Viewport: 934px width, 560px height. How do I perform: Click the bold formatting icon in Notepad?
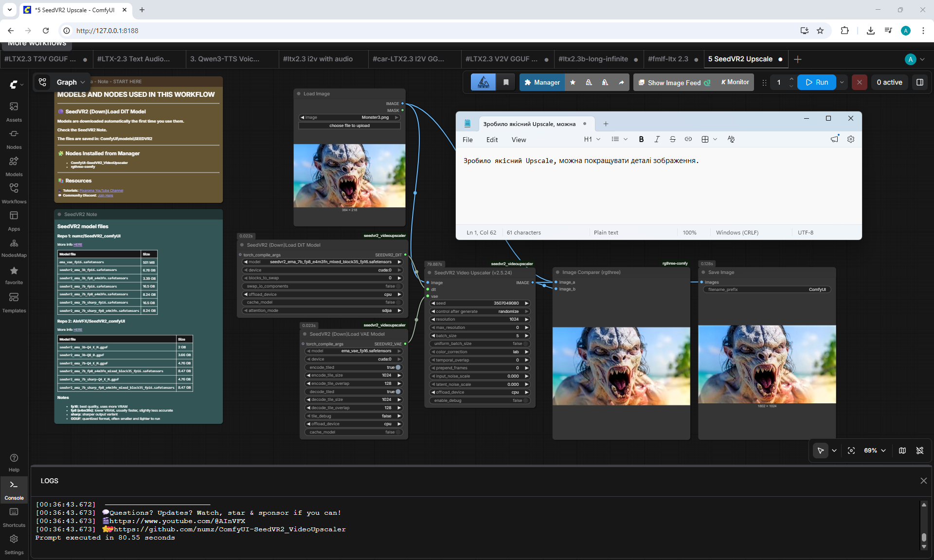(641, 139)
